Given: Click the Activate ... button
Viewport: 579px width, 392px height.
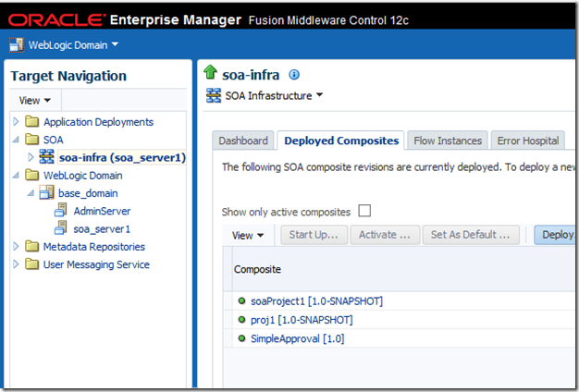Looking at the screenshot, I should [385, 235].
